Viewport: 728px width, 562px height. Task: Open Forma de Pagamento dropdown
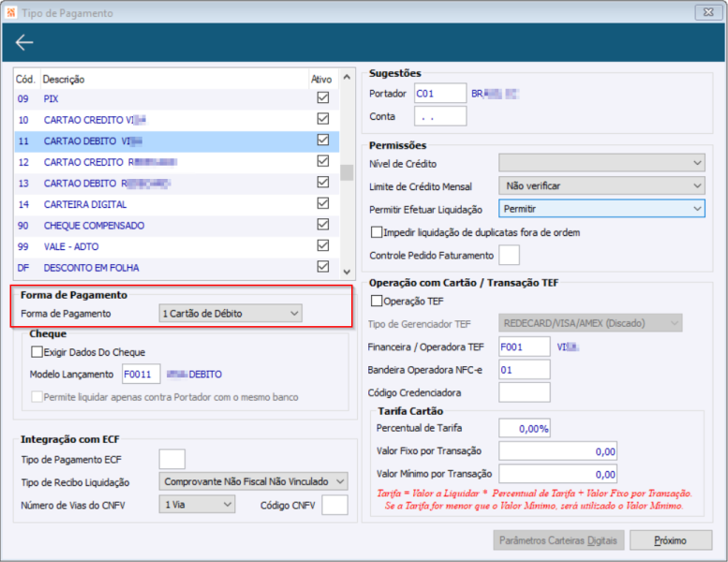tap(230, 313)
